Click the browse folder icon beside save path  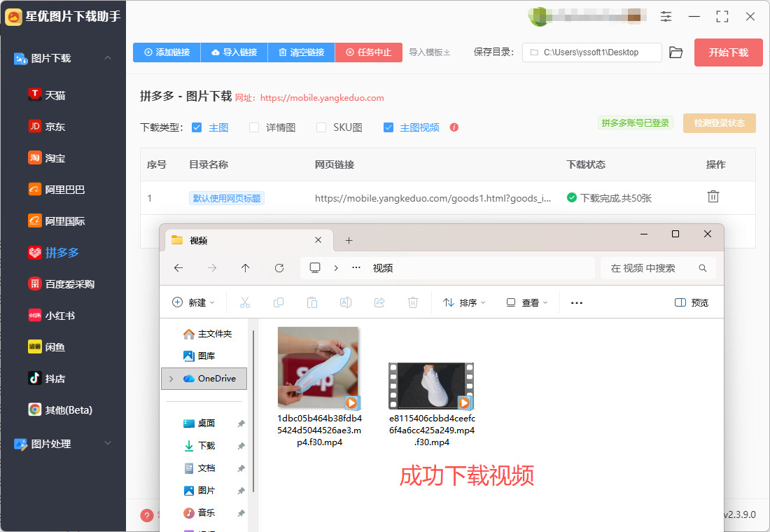[x=675, y=52]
